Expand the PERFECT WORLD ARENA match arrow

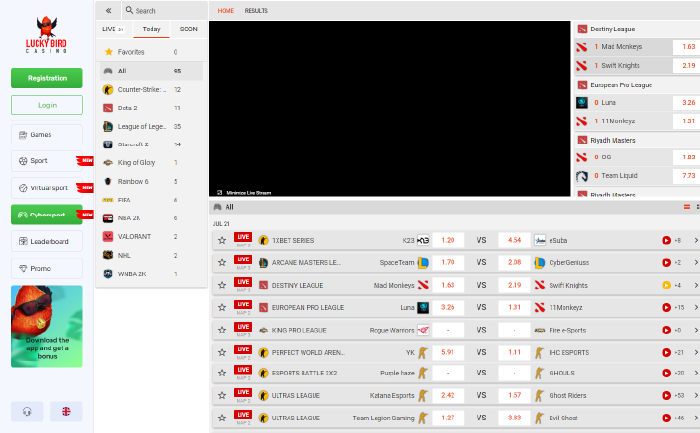[696, 353]
